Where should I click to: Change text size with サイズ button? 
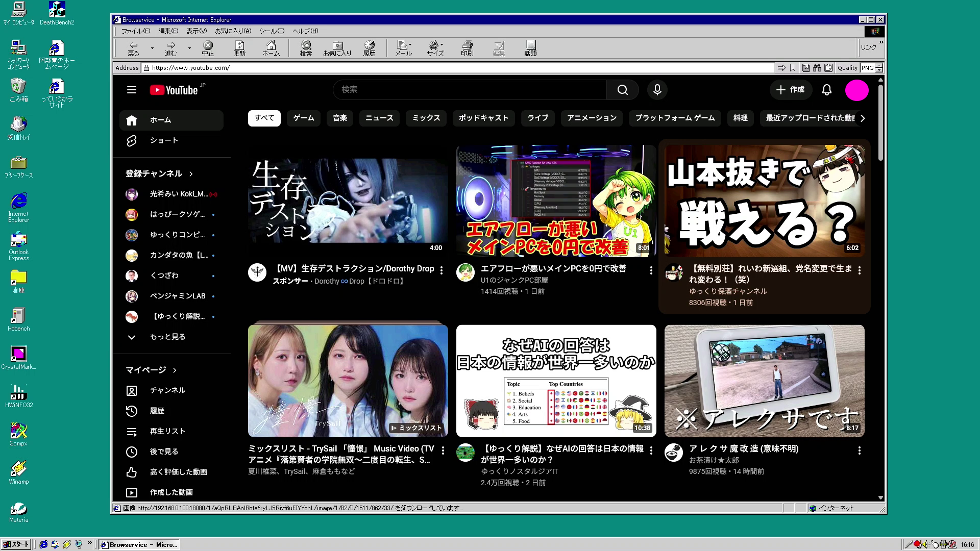435,48
